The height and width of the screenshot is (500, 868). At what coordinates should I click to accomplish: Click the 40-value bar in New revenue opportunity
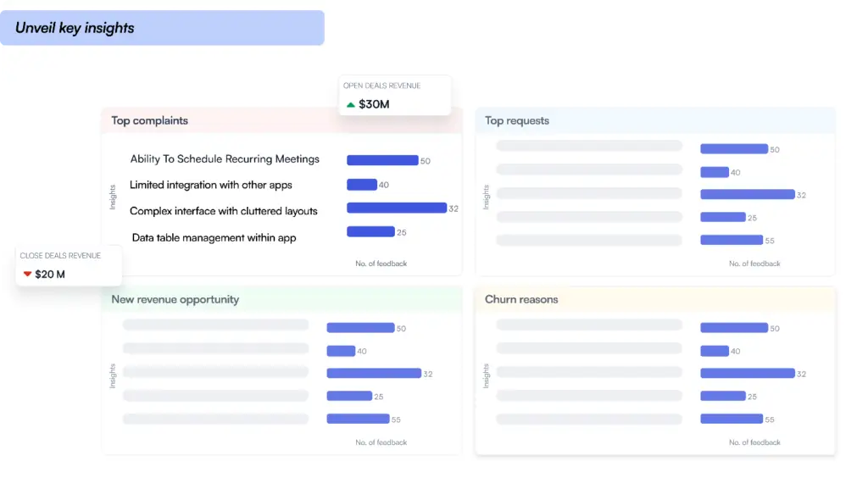341,350
